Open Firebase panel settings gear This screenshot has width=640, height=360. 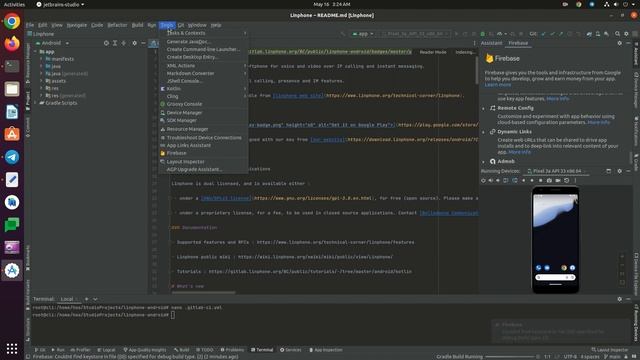tap(620, 43)
